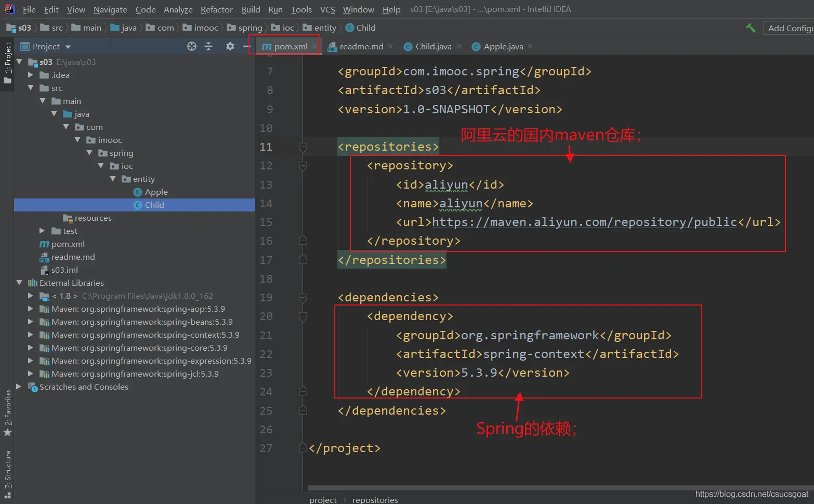Collapse the External Libraries node

[19, 283]
